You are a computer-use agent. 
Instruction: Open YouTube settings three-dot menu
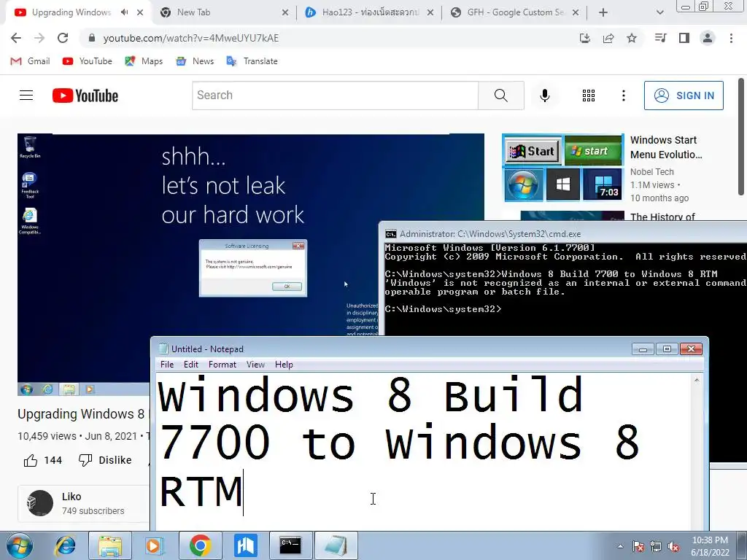click(623, 96)
